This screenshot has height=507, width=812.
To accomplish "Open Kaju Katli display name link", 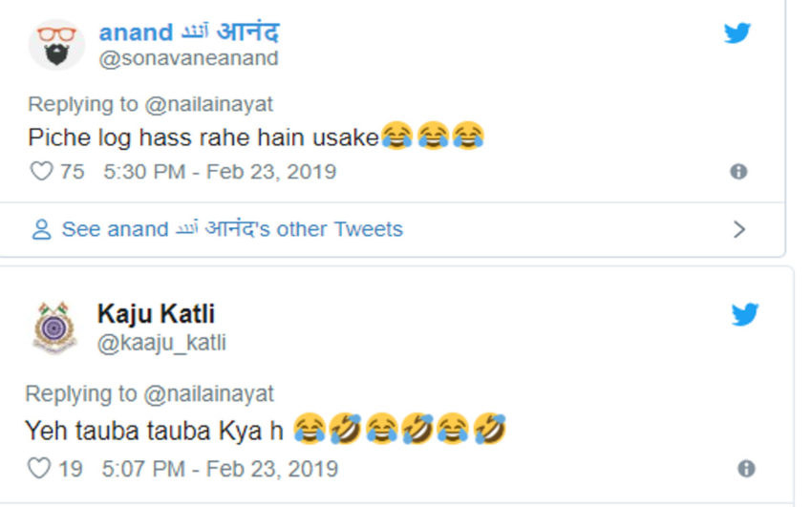I will (x=156, y=313).
